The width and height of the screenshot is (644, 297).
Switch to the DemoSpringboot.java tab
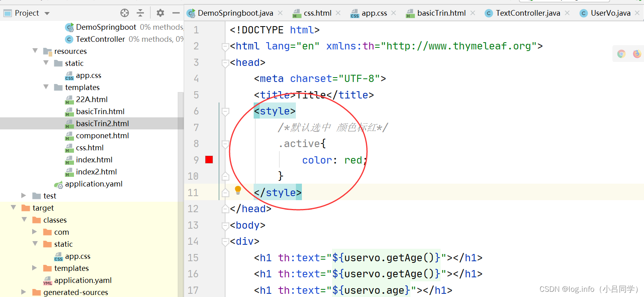point(235,13)
